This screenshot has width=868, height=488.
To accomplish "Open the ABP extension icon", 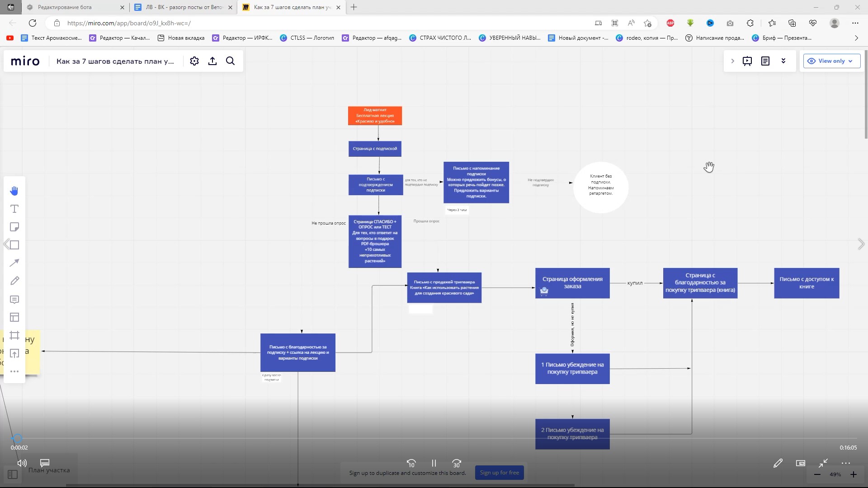I will pyautogui.click(x=670, y=23).
